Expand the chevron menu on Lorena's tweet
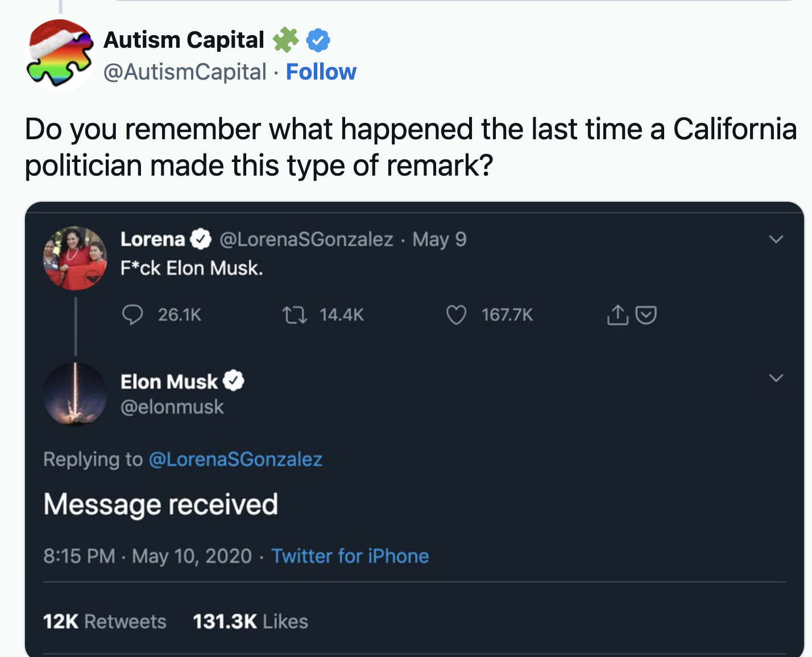 (x=776, y=239)
